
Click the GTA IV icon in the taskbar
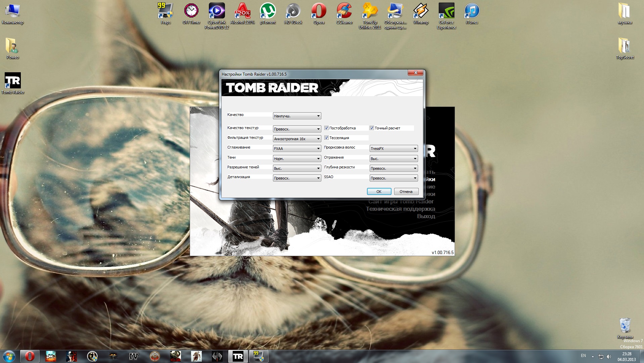coord(134,356)
